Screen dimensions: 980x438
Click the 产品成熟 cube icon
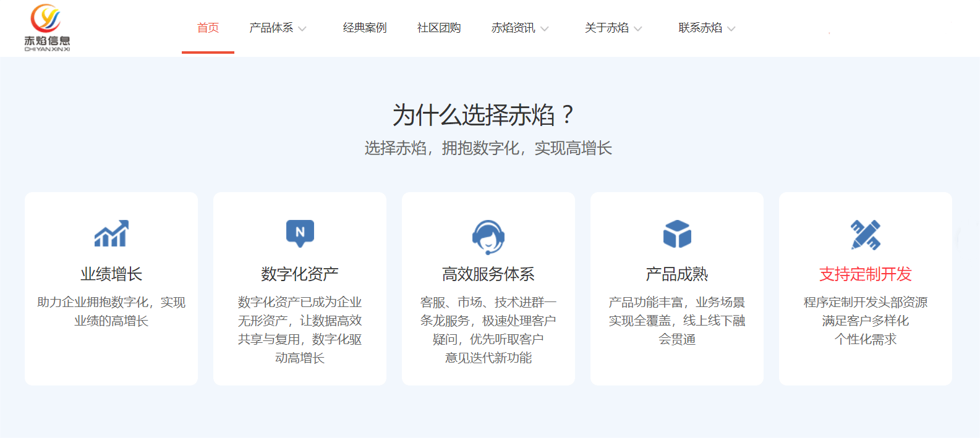(677, 234)
